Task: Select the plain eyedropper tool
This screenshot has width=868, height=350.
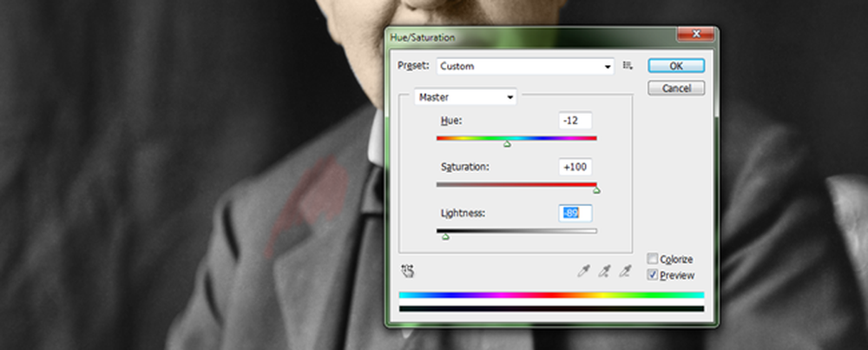Action: point(583,271)
